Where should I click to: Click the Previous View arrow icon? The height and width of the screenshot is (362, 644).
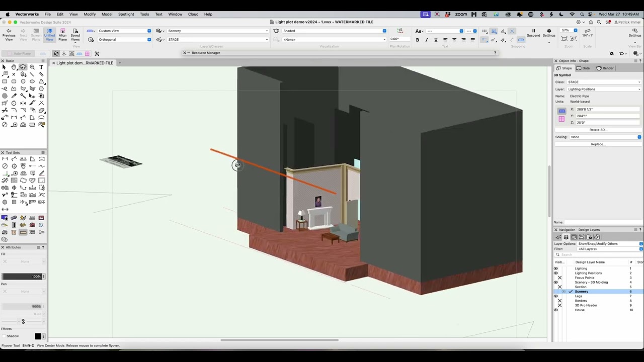point(9,31)
